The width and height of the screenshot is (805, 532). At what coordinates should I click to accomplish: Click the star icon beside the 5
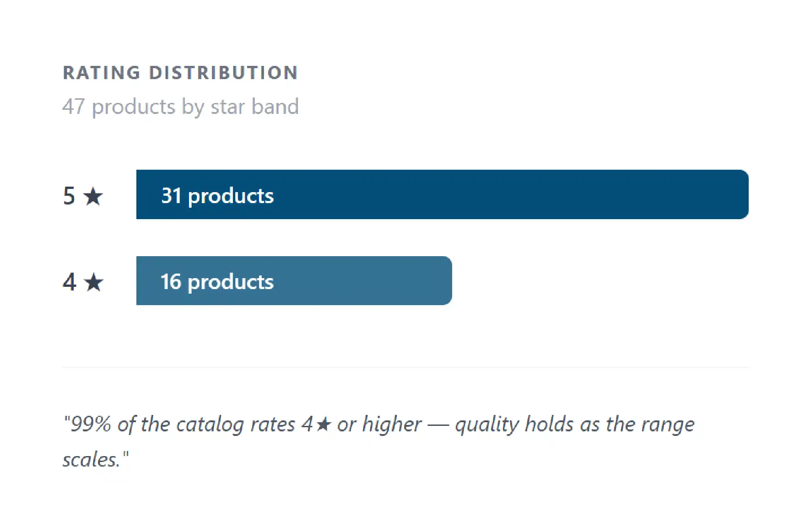click(x=93, y=196)
